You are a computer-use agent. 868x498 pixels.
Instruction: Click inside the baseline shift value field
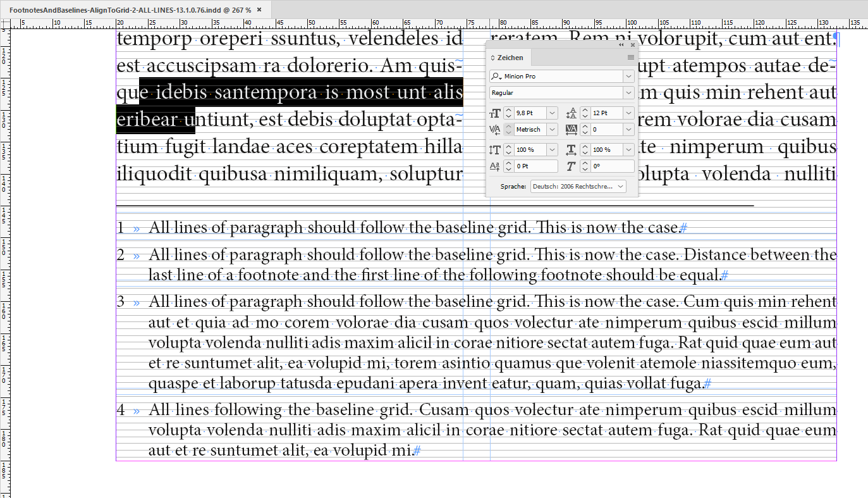(535, 166)
